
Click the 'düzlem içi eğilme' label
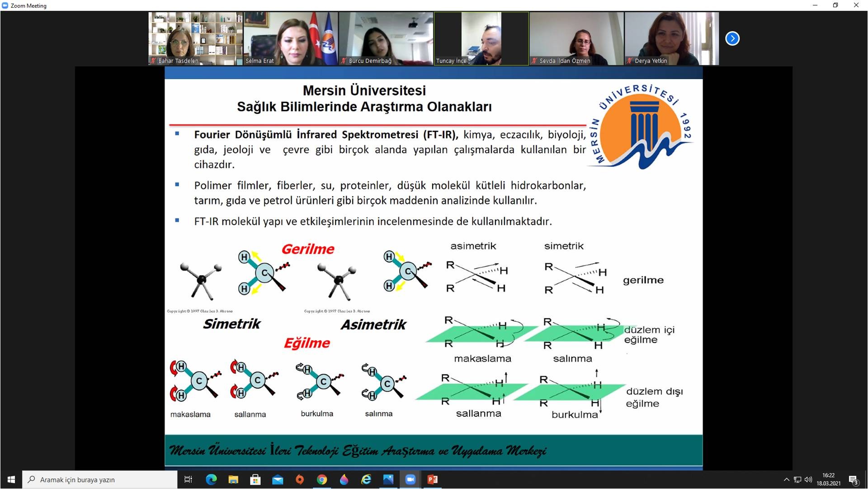coord(650,335)
